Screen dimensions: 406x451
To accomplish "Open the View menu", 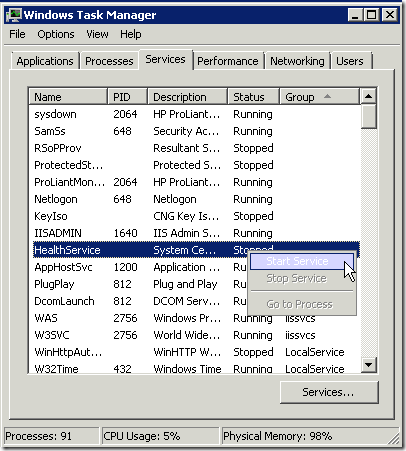I will pyautogui.click(x=97, y=34).
